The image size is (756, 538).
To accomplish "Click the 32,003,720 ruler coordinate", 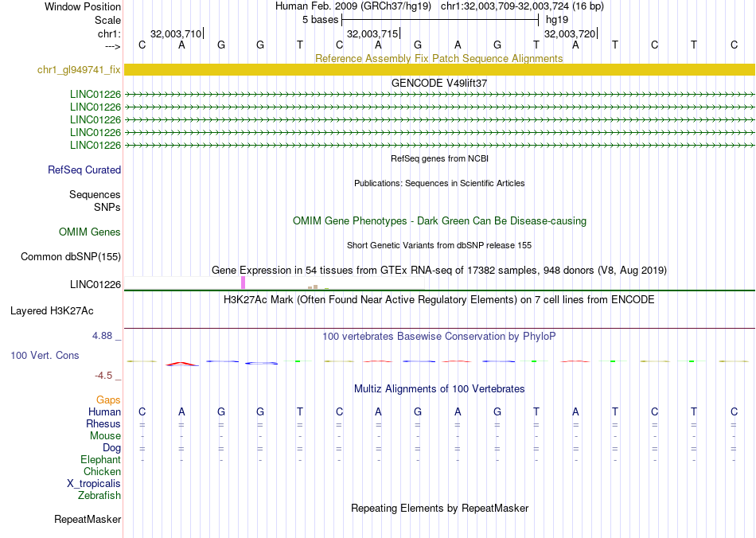I will [x=570, y=33].
